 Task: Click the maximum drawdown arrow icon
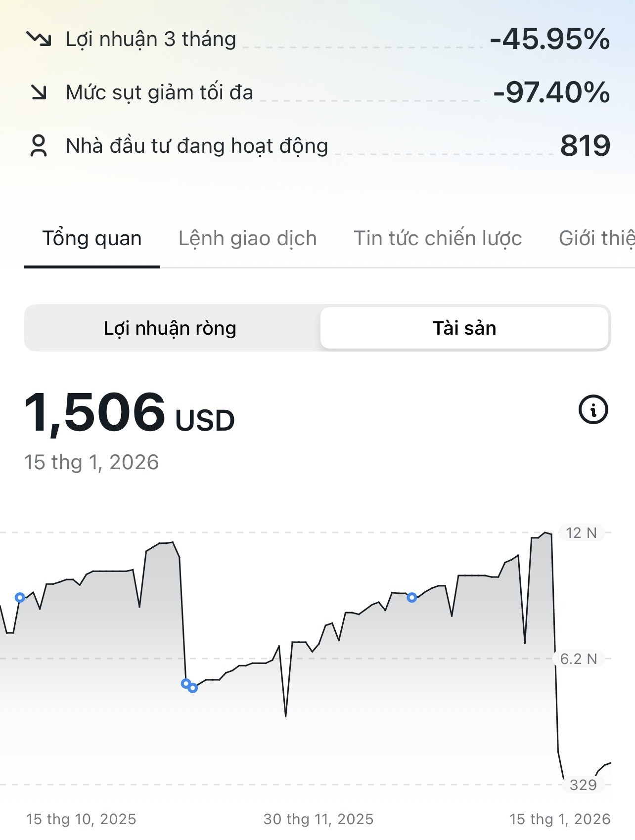(39, 92)
